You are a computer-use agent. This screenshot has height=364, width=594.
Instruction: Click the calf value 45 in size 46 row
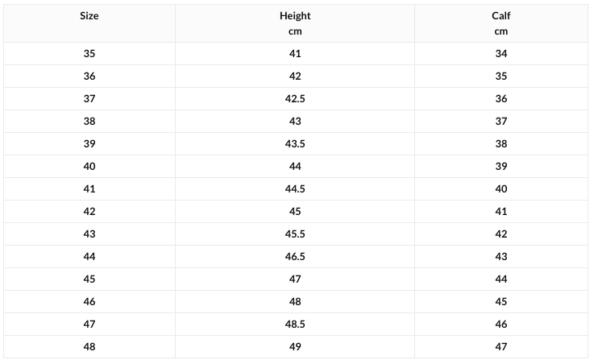(x=501, y=302)
